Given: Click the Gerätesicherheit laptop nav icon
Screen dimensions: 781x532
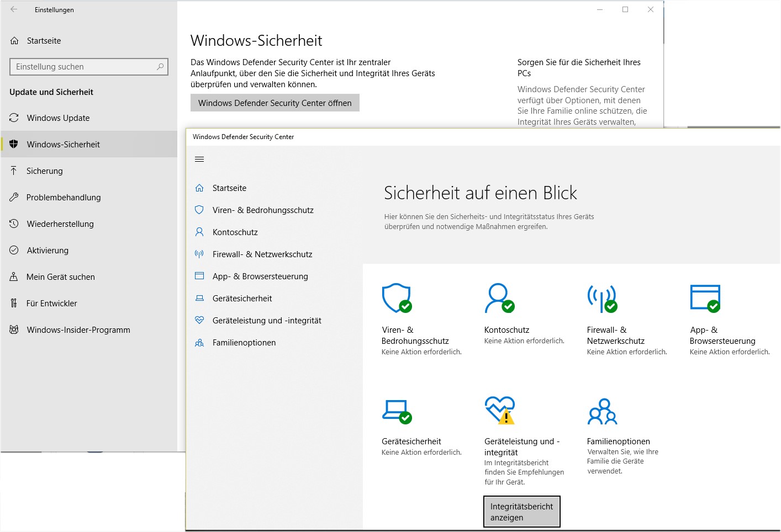Looking at the screenshot, I should (x=199, y=299).
